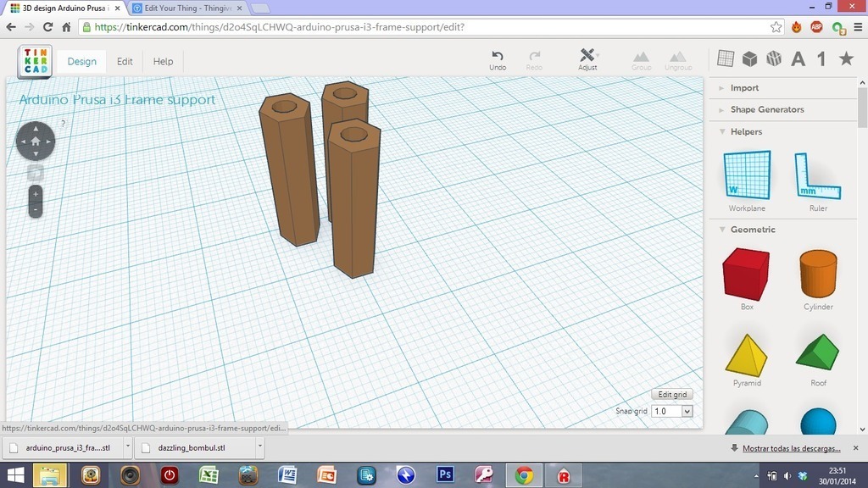Click the Edit grid button

[x=672, y=395]
